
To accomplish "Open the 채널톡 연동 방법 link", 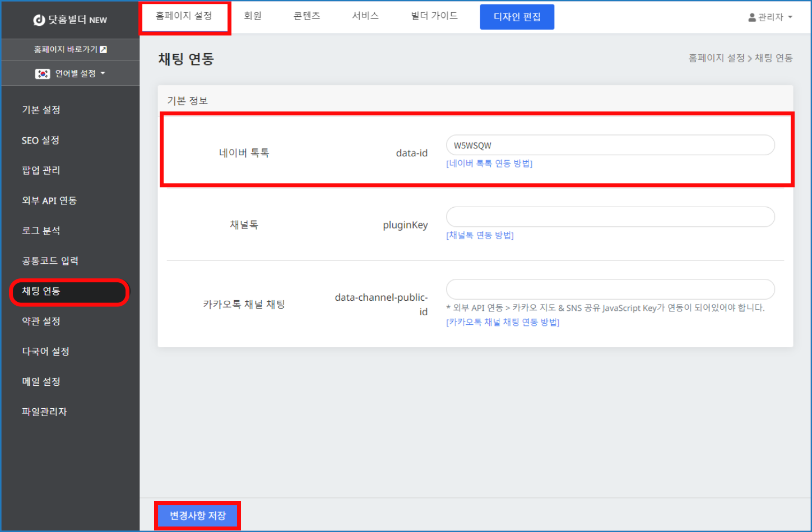I will click(x=480, y=235).
